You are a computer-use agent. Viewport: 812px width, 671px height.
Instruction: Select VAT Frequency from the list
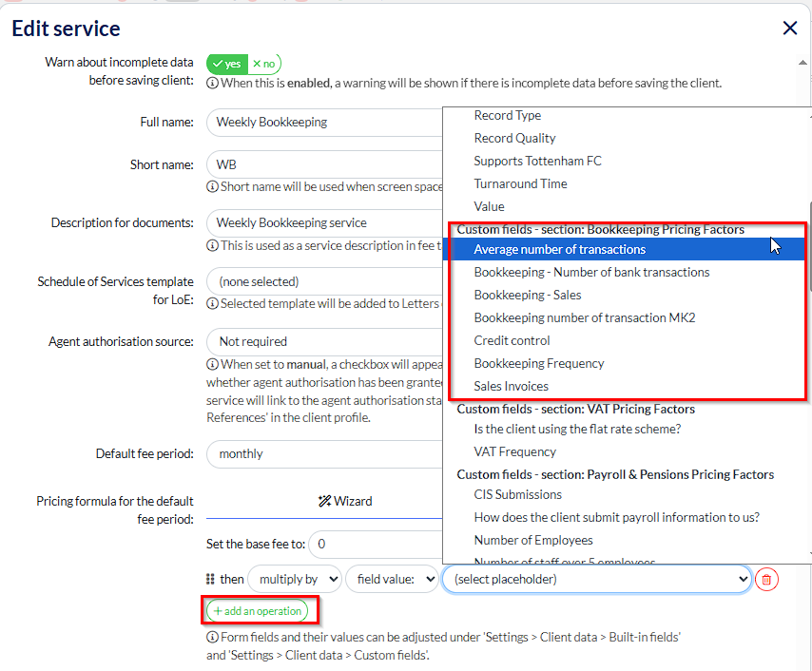tap(514, 451)
